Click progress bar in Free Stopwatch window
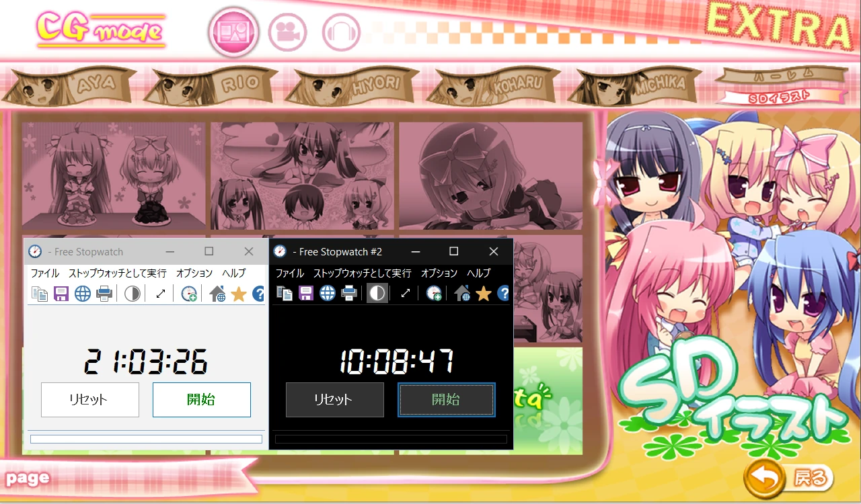861x504 pixels. click(x=146, y=439)
